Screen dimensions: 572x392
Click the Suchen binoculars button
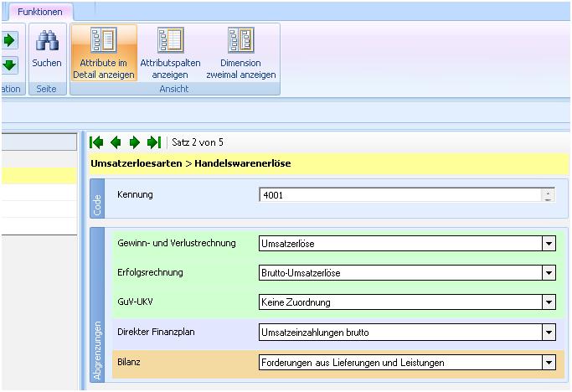47,49
